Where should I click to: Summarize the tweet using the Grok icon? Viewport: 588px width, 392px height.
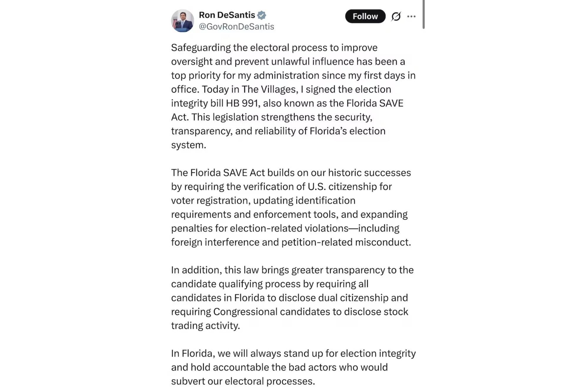[x=396, y=16]
